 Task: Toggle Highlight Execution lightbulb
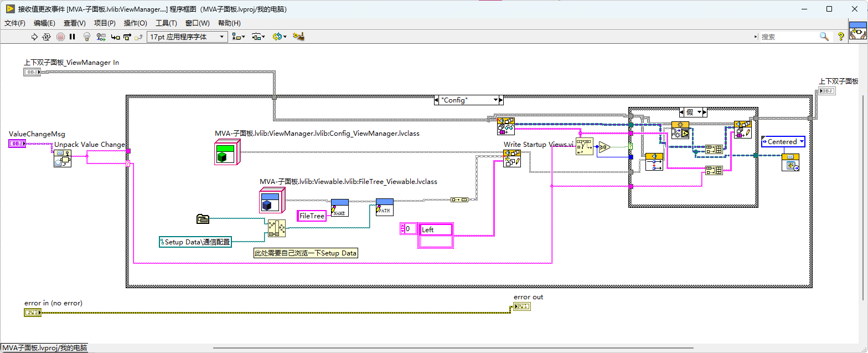point(87,37)
